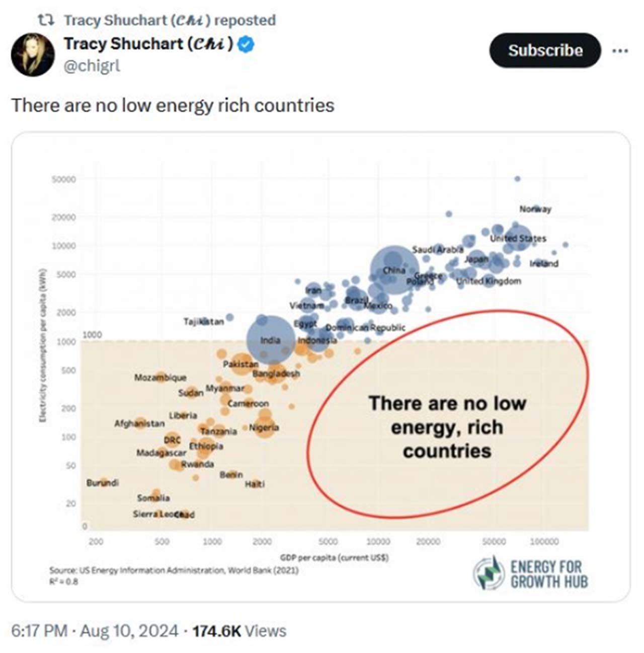644x653 pixels.
Task: Click the bold Tracy Shuchart display name
Action: point(148,44)
